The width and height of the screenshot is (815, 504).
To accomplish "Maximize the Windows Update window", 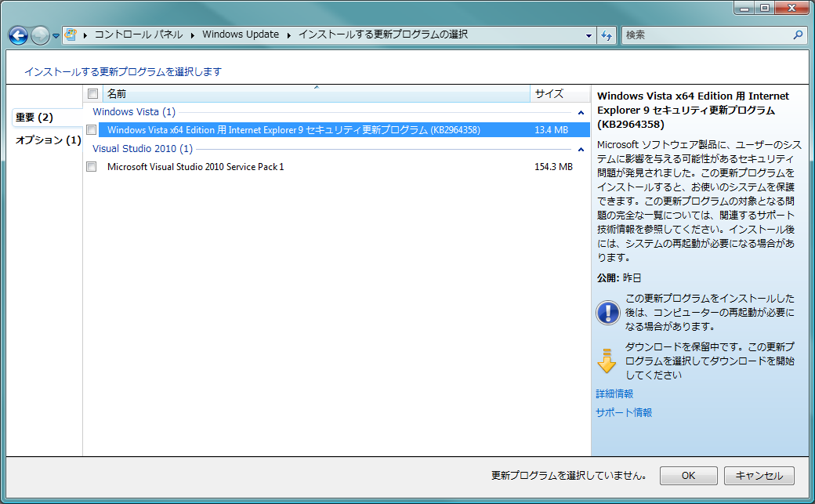I will point(765,8).
